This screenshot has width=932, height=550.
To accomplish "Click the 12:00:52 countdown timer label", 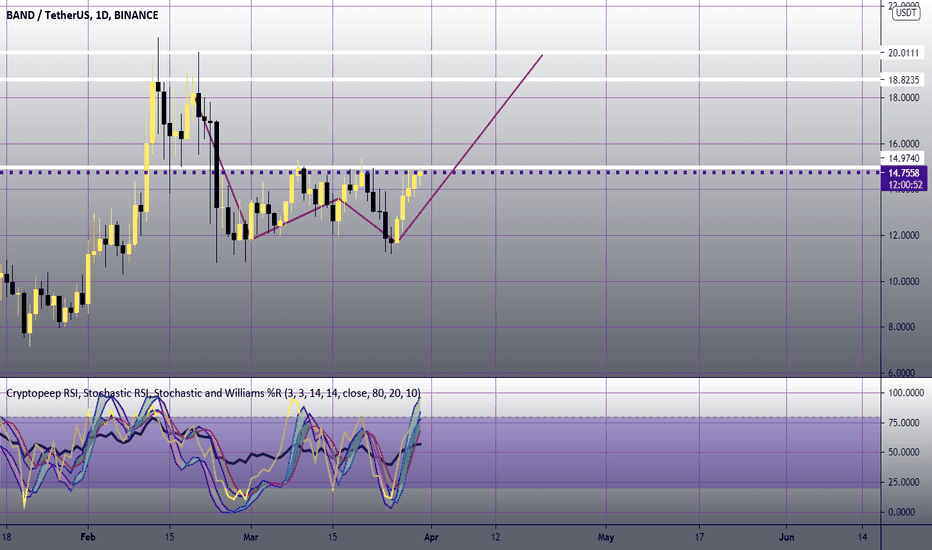I will click(903, 185).
